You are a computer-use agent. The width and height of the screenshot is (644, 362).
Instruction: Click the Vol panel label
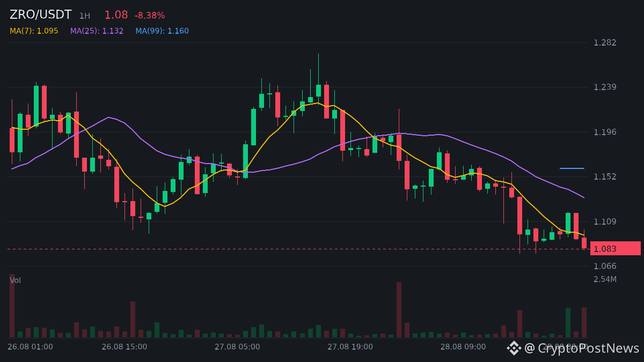(x=15, y=280)
